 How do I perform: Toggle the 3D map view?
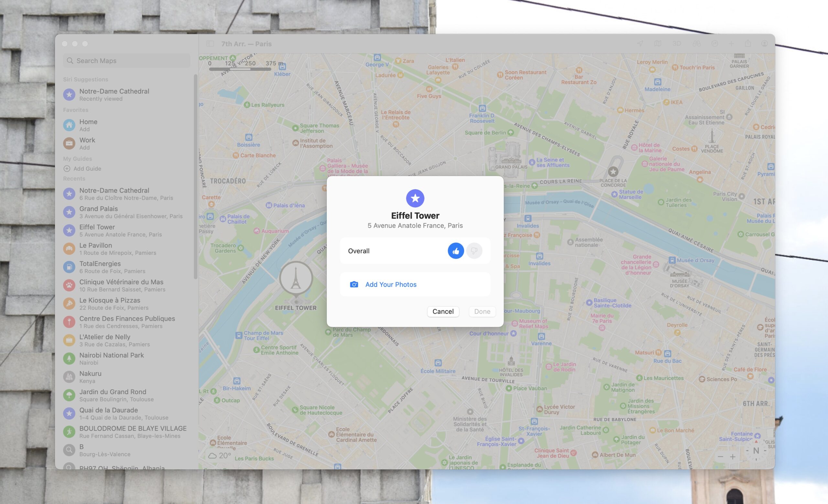[x=676, y=44]
